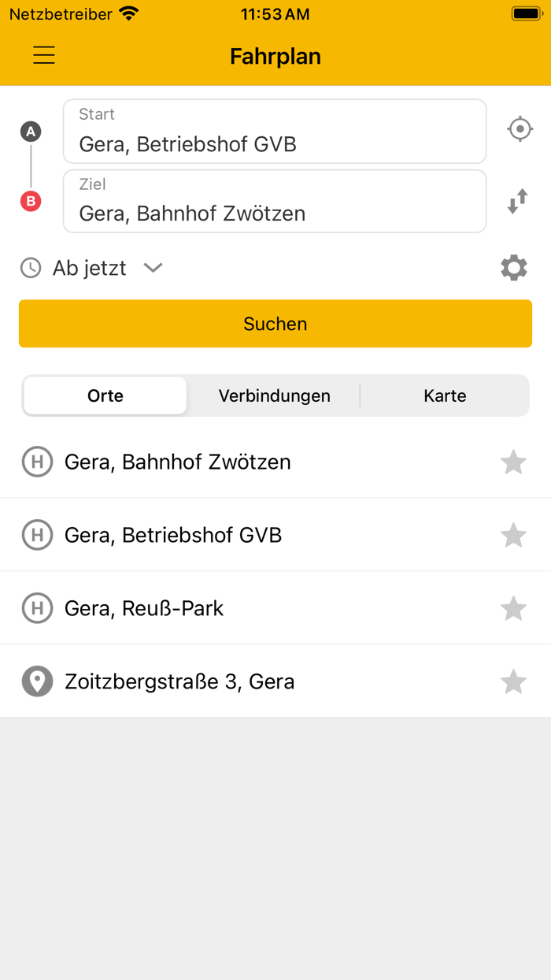Expand the Ab jetzt departure time dropdown
The width and height of the screenshot is (551, 980).
tap(153, 268)
